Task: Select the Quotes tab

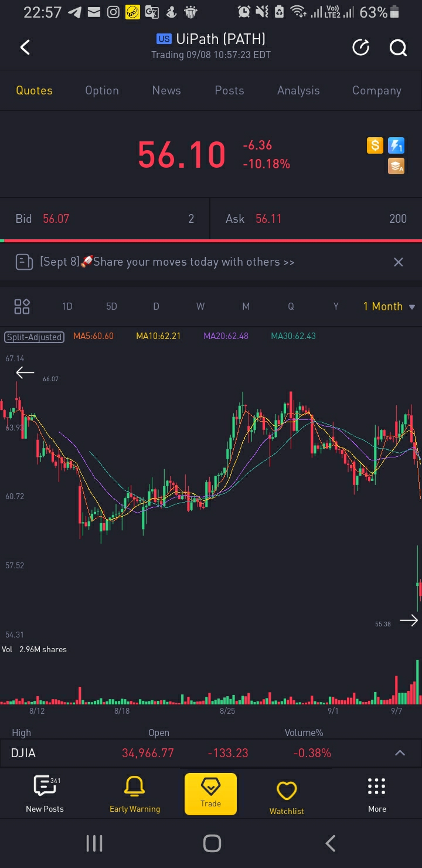Action: 34,90
